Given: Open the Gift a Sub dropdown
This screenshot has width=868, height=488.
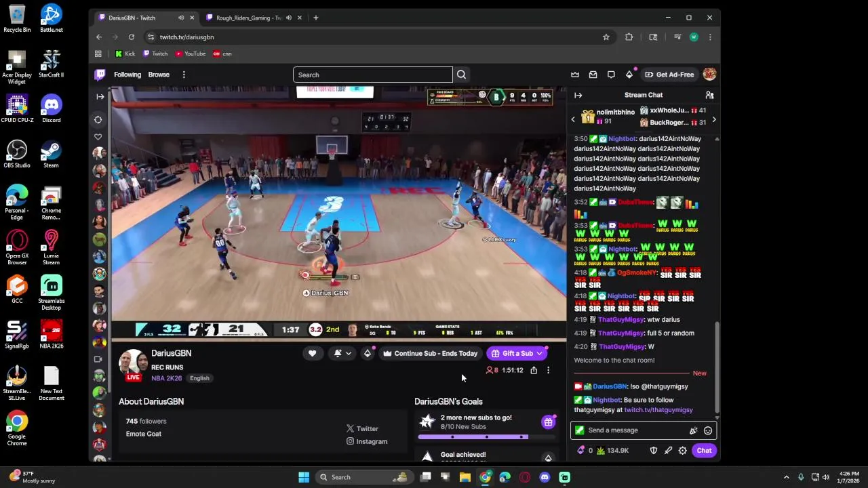Looking at the screenshot, I should coord(517,353).
